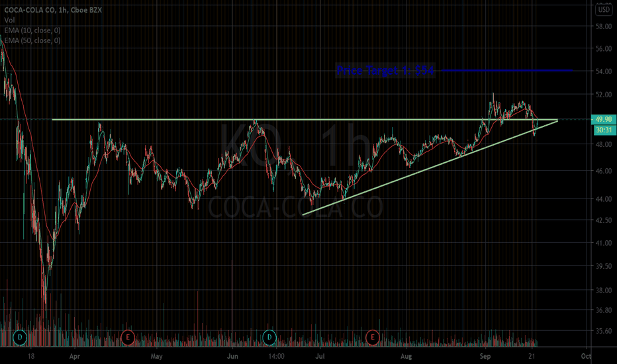This screenshot has width=617, height=364.
Task: Click the Jul label on time axis
Action: click(x=320, y=356)
